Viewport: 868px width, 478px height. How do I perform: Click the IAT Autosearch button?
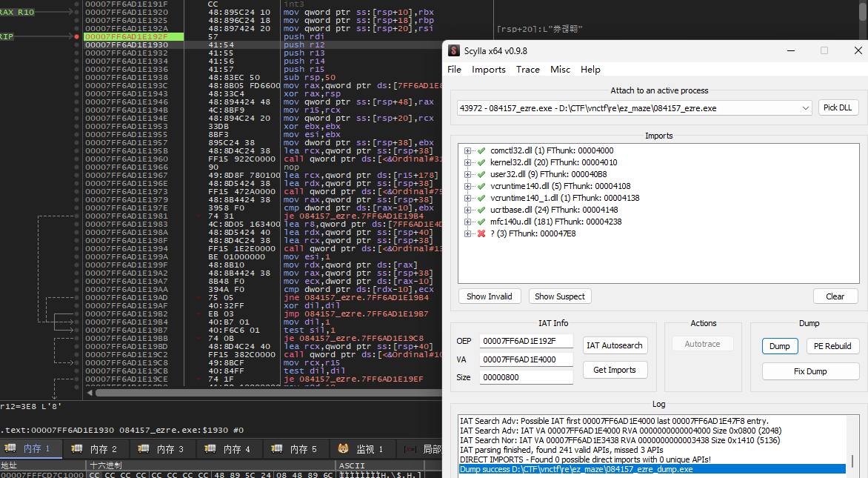click(x=615, y=345)
